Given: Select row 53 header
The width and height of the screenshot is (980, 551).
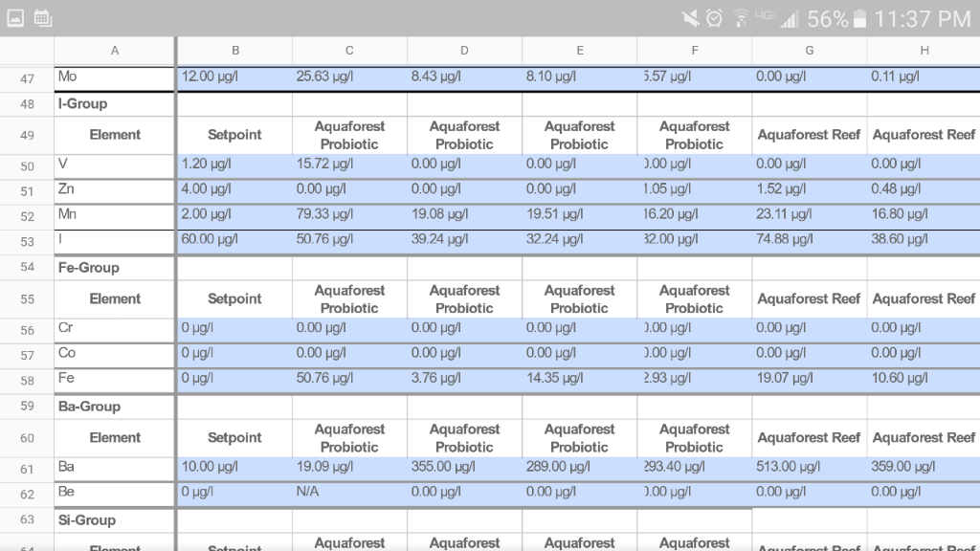Looking at the screenshot, I should click(27, 242).
